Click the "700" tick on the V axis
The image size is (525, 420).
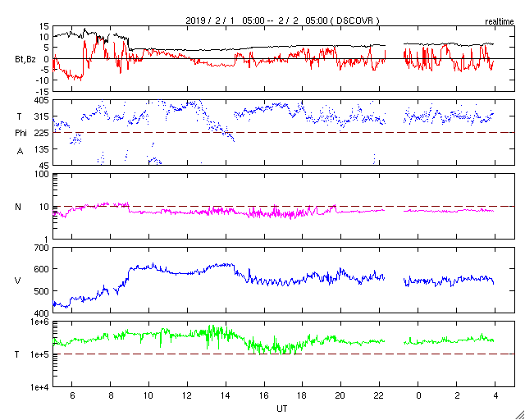(x=42, y=248)
